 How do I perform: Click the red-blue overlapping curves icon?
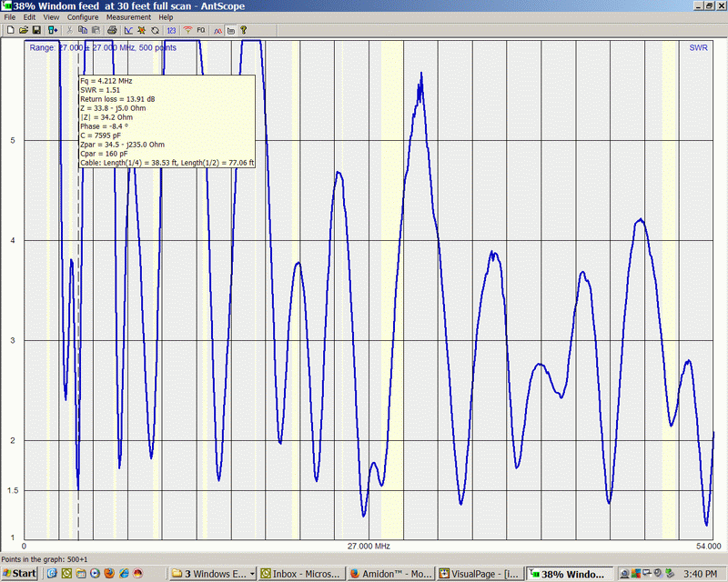point(217,30)
